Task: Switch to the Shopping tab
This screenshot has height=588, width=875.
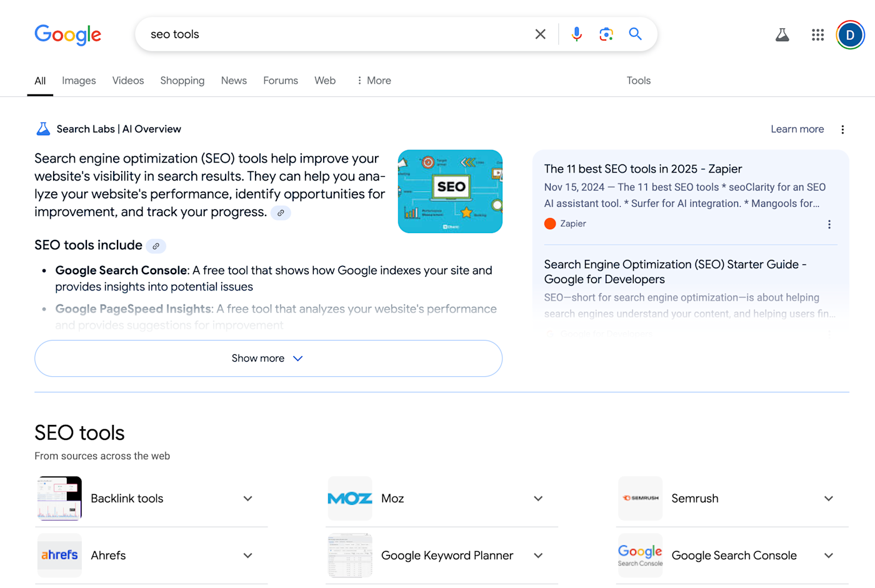Action: (182, 81)
